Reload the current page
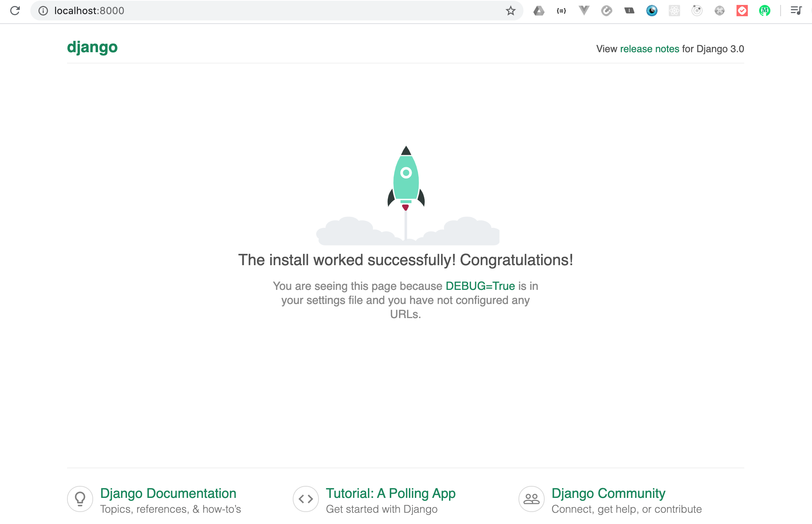Screen dimensions: 812x524 click(15, 11)
